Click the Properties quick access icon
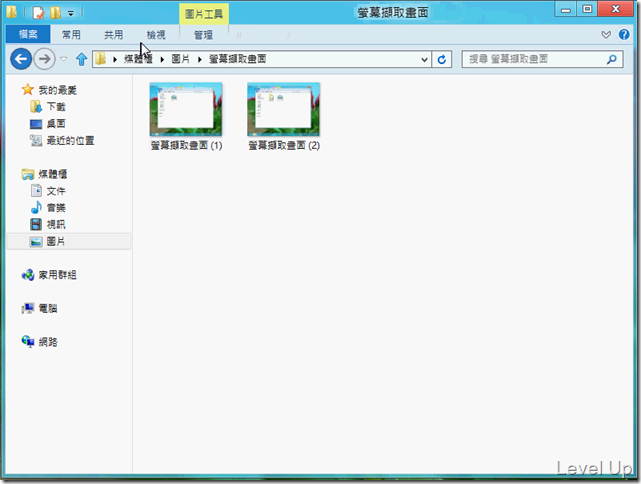Image resolution: width=641 pixels, height=484 pixels. point(38,13)
